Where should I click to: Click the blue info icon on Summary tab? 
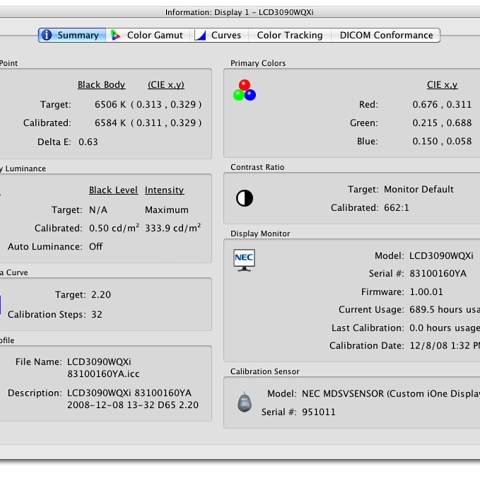click(47, 35)
